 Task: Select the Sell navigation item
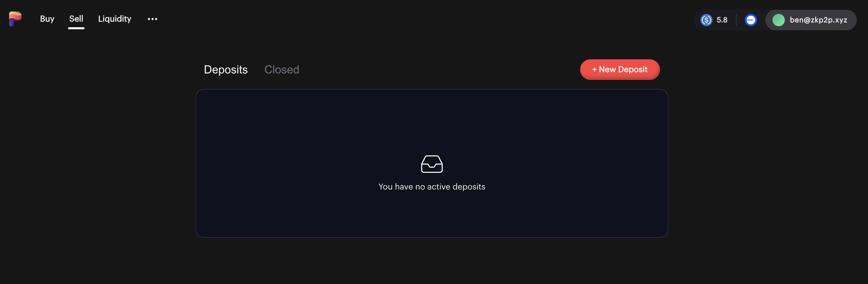tap(76, 19)
